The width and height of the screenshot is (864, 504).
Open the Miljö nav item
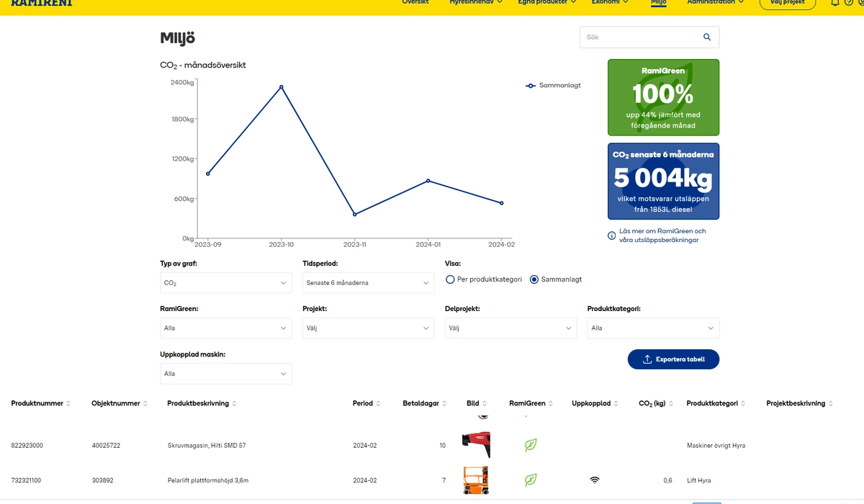(659, 2)
